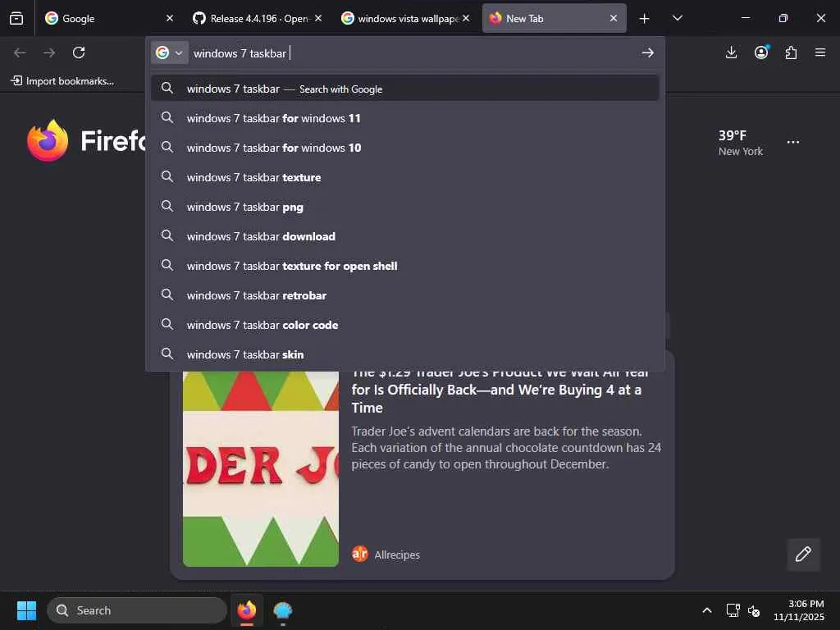The width and height of the screenshot is (840, 630).
Task: Click the Go arrow in address bar
Action: 648,52
